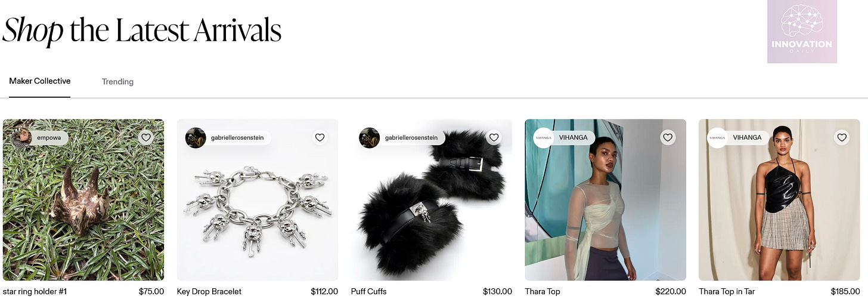
Task: Open empowa seller avatar
Action: [21, 137]
